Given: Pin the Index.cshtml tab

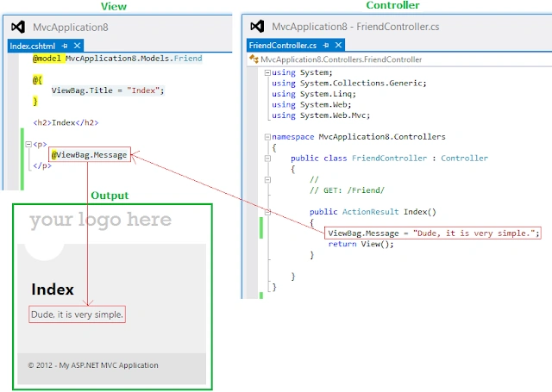Looking at the screenshot, I should tap(65, 46).
